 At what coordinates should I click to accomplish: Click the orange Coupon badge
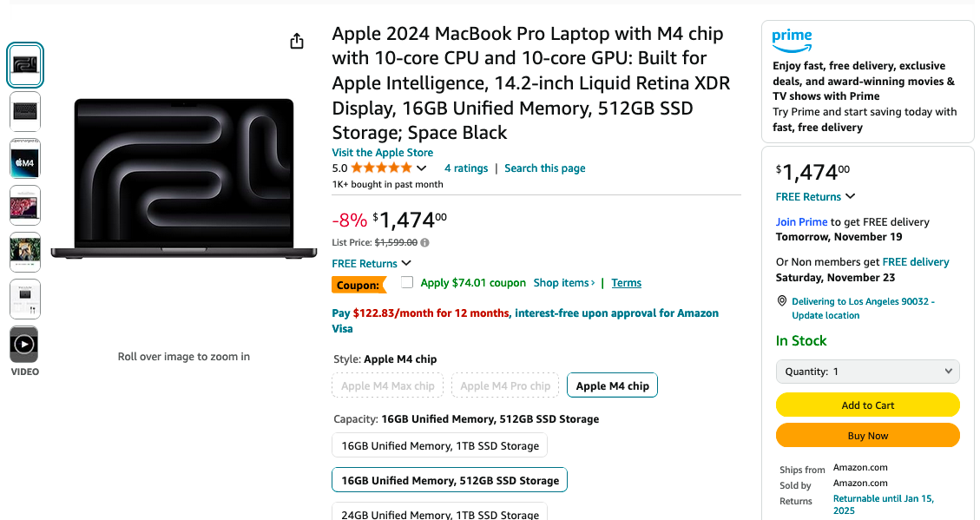coord(358,284)
